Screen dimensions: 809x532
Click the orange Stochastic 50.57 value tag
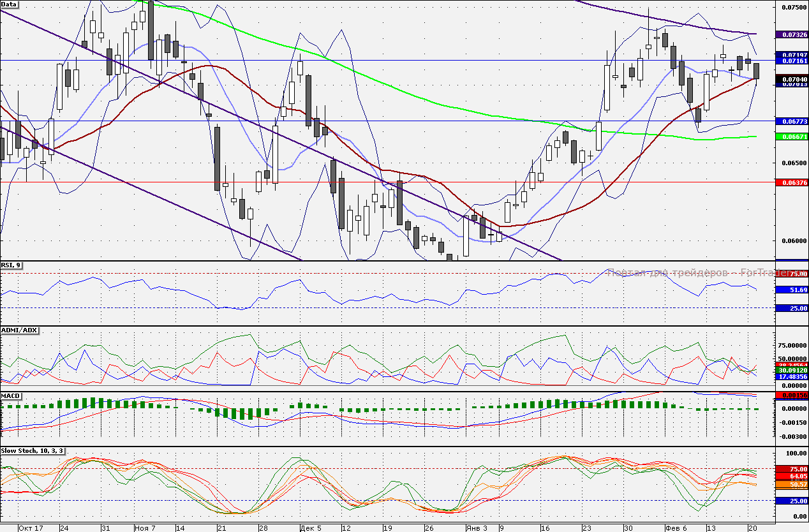click(x=792, y=485)
